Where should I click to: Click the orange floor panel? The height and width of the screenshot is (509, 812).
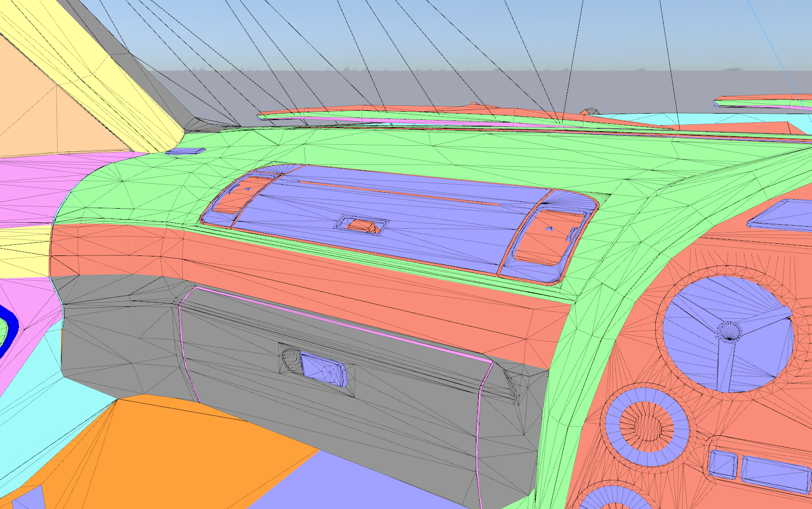coord(161,451)
